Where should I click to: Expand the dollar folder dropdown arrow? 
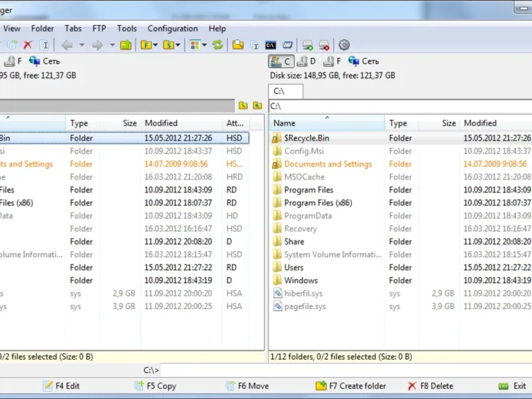tap(178, 45)
